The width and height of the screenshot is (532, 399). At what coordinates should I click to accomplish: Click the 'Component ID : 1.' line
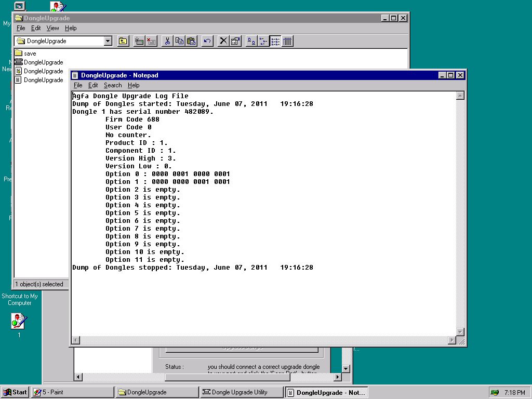click(141, 151)
